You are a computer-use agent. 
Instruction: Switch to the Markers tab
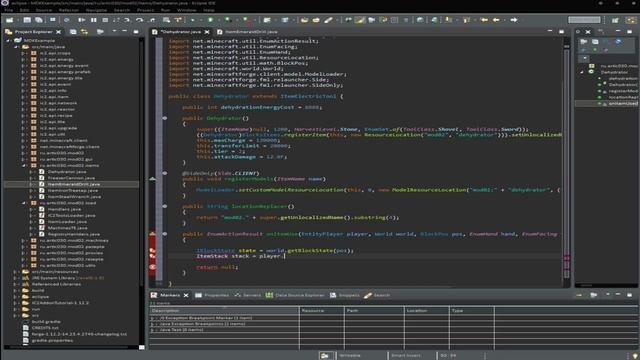click(170, 295)
